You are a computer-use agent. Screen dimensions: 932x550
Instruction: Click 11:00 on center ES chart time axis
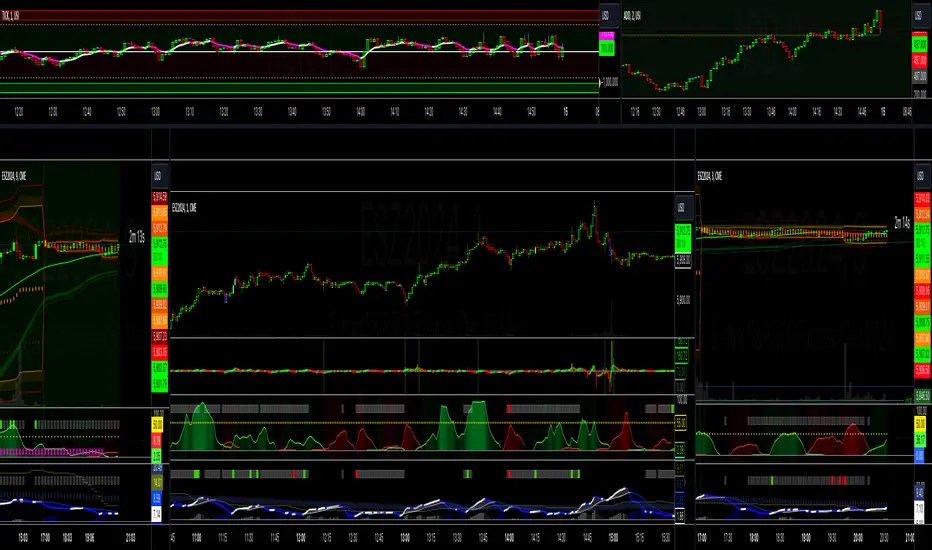pos(197,537)
